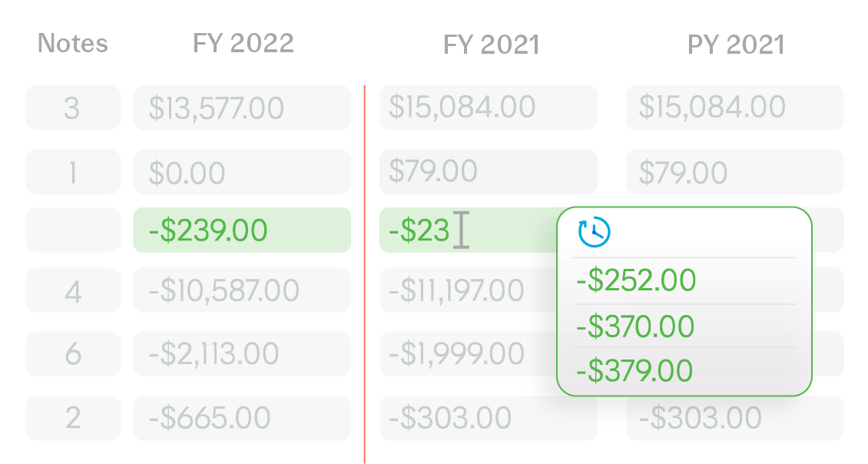Select the PY 2021 $15,084.00 cell

734,108
